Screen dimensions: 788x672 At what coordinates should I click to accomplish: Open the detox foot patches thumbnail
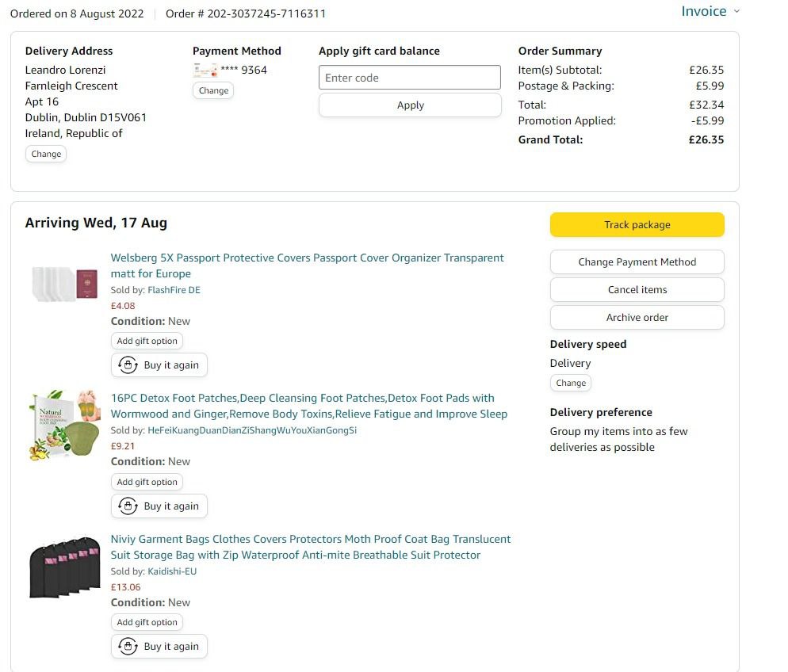tap(65, 424)
